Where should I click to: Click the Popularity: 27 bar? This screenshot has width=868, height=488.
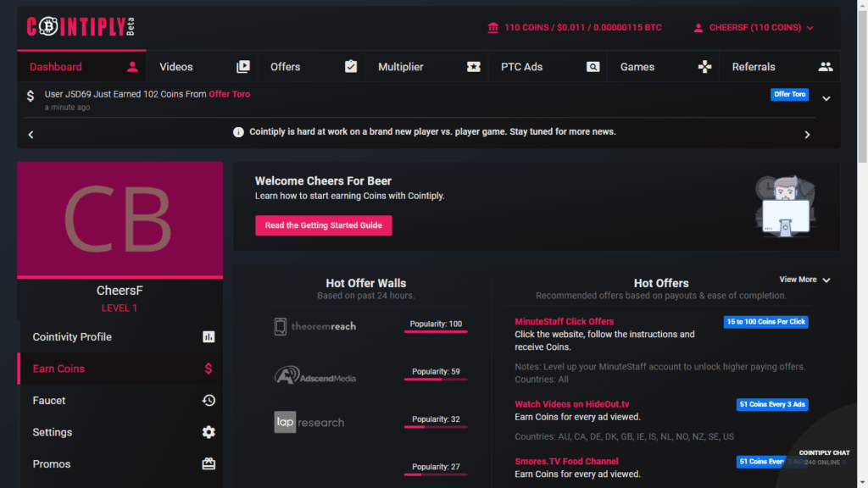point(436,474)
